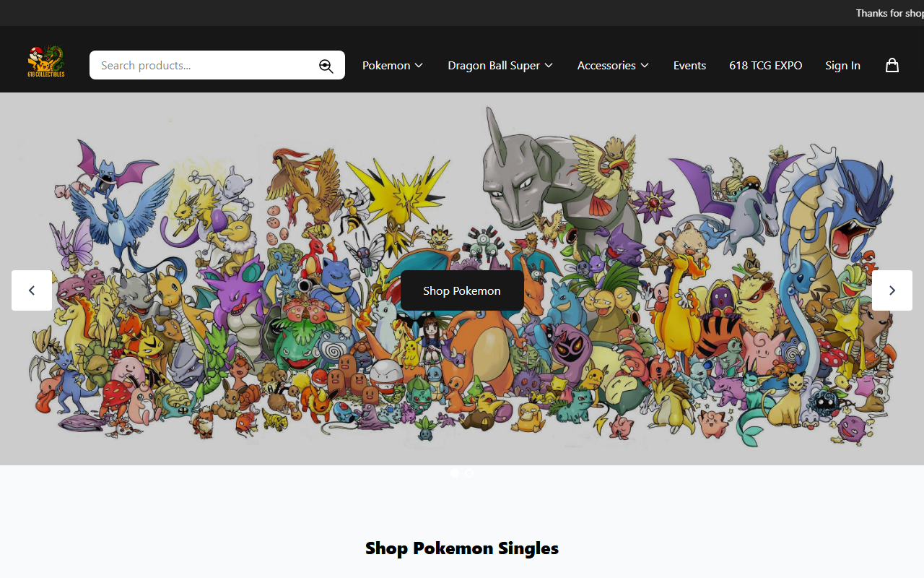This screenshot has width=924, height=578.
Task: Click the Pokemon group banner image
Action: click(462, 279)
